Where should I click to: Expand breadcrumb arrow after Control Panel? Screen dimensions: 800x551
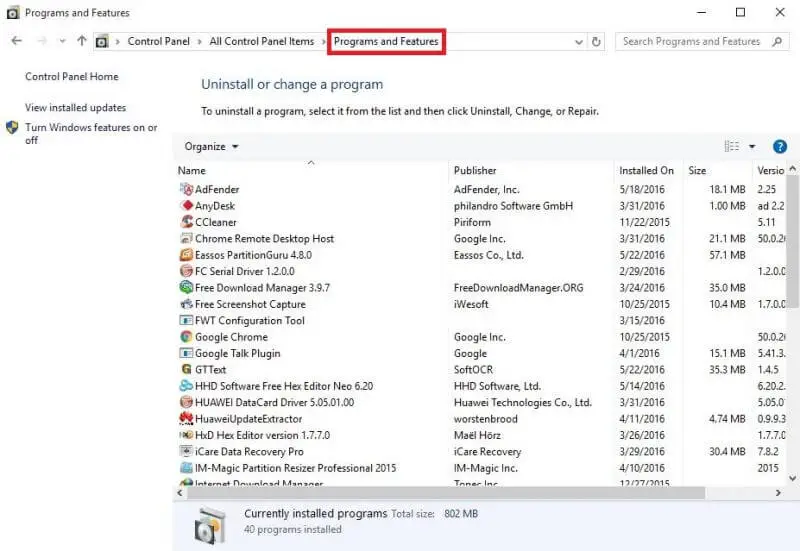pos(199,42)
